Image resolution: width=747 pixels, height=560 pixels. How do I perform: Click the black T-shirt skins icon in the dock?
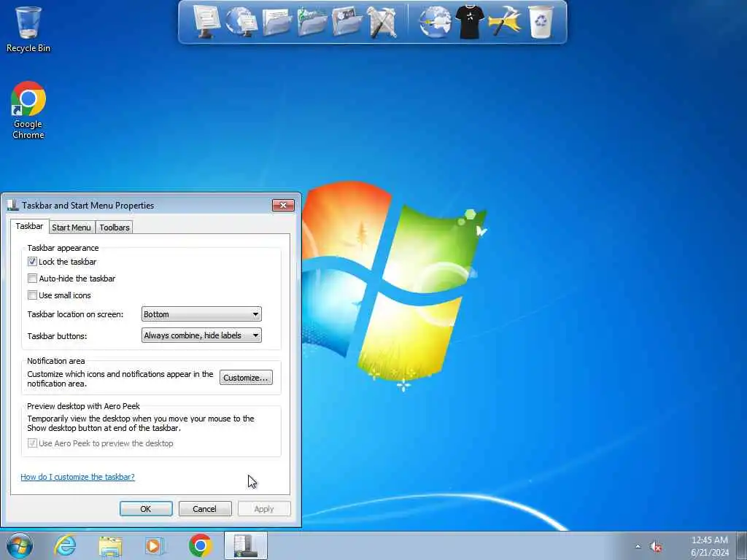tap(469, 21)
